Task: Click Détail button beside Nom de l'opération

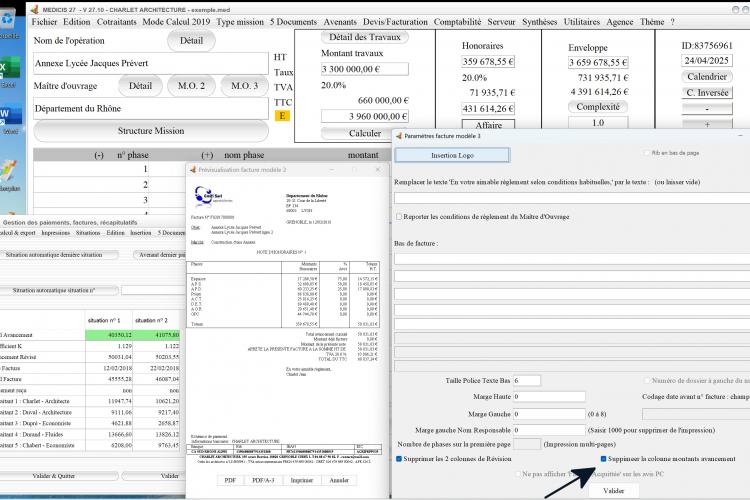Action: tap(191, 41)
